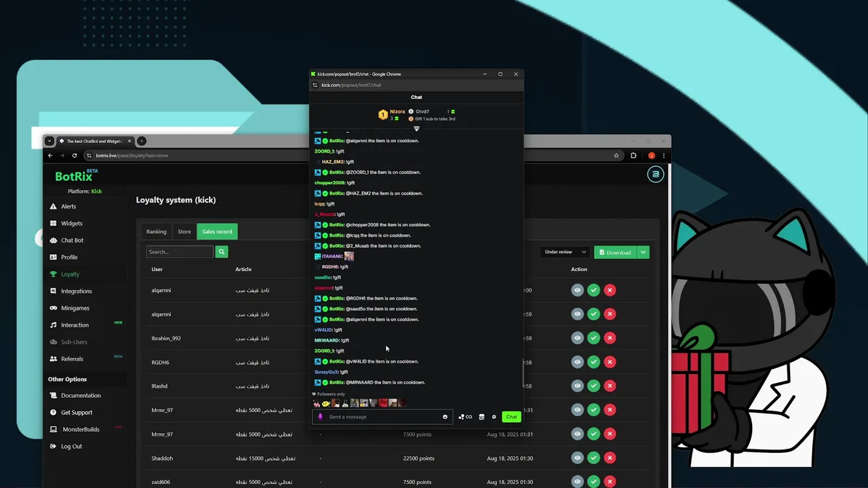Viewport: 868px width, 488px height.
Task: Open Chrome extensions puzzle icon
Action: click(x=633, y=155)
